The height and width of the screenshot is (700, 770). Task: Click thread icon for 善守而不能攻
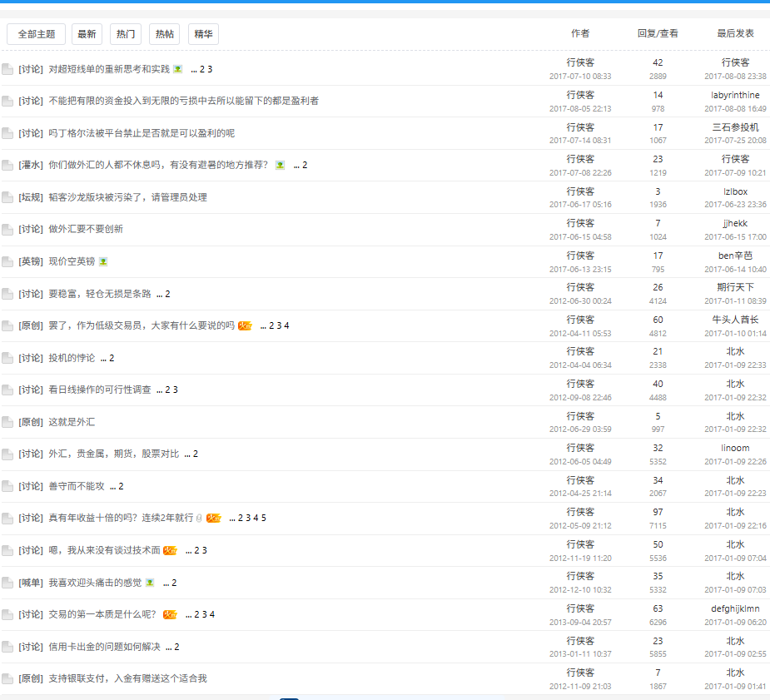[x=7, y=486]
